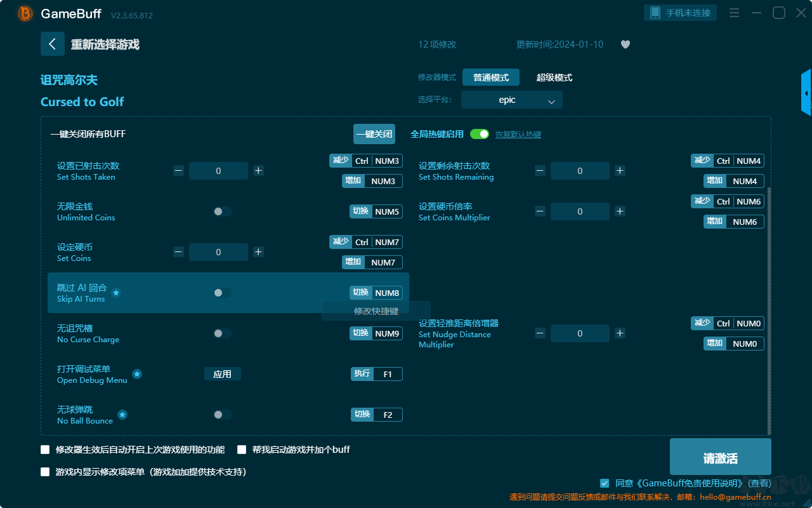This screenshot has width=812, height=508.
Task: Click star badge beside Open Debug Menu
Action: [x=137, y=374]
